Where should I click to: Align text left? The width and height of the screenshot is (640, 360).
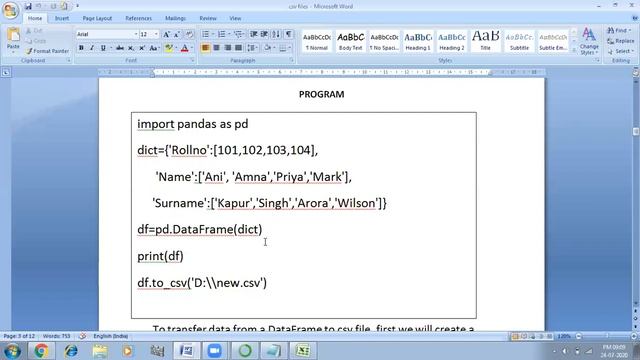coord(205,48)
